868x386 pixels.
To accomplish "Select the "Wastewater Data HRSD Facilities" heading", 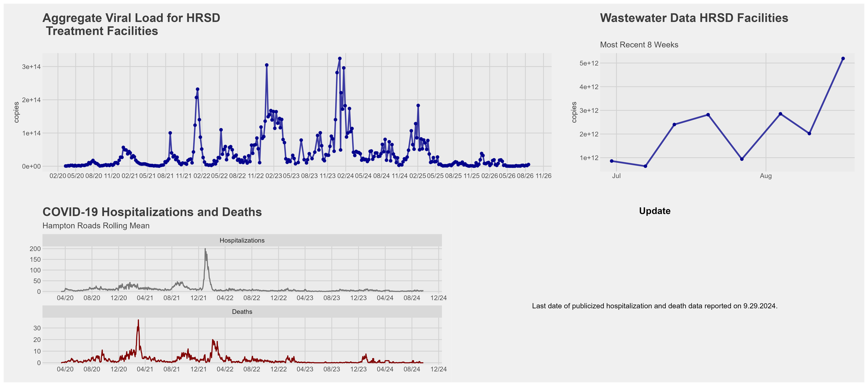I will (x=694, y=18).
